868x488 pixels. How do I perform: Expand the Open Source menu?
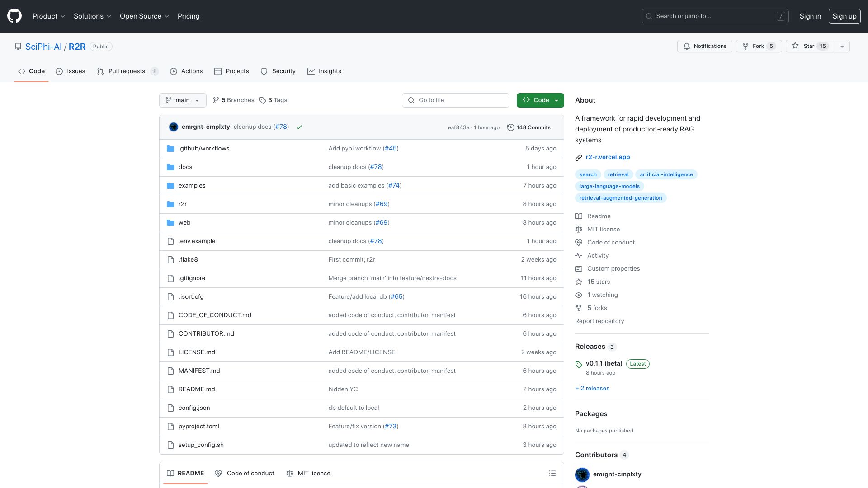click(x=144, y=16)
